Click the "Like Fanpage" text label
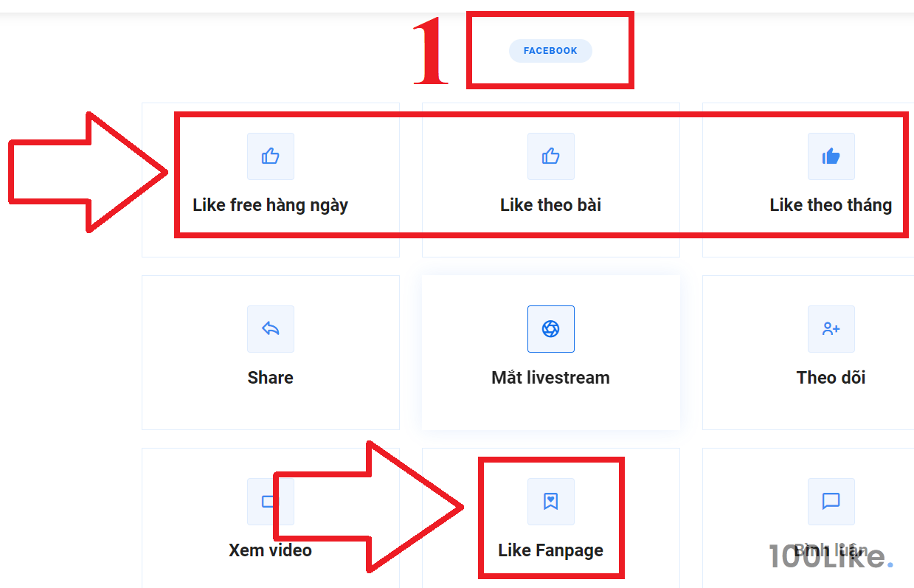 (550, 550)
